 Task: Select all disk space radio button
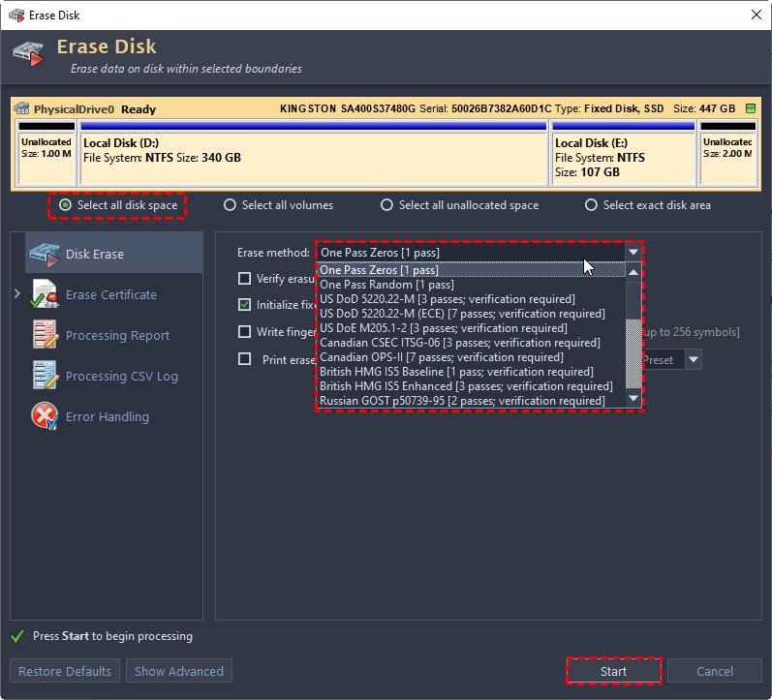pos(65,205)
